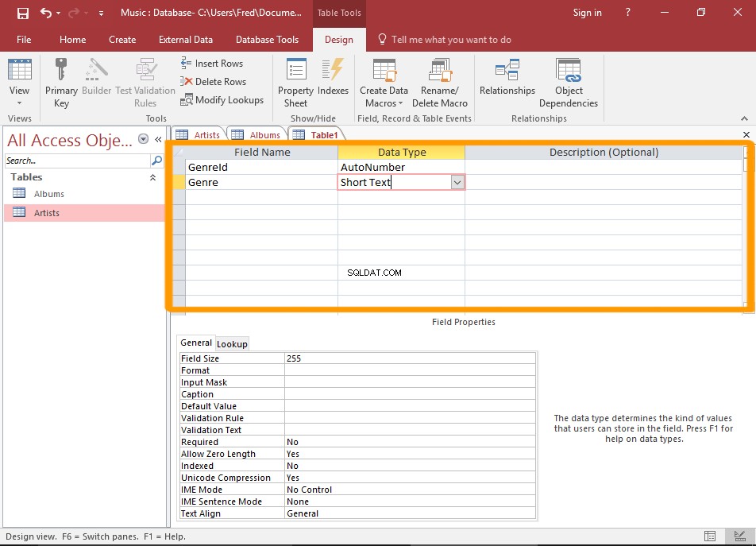Click the Builder wand icon
Image resolution: width=756 pixels, height=546 pixels.
[96, 70]
